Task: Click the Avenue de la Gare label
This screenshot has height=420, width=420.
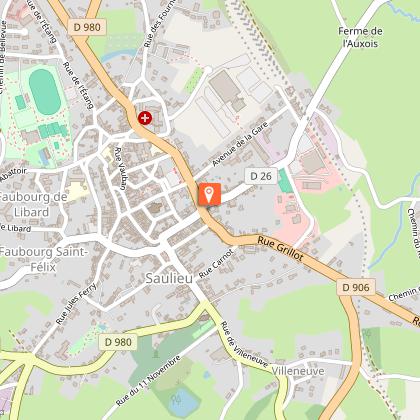Action: [x=240, y=144]
